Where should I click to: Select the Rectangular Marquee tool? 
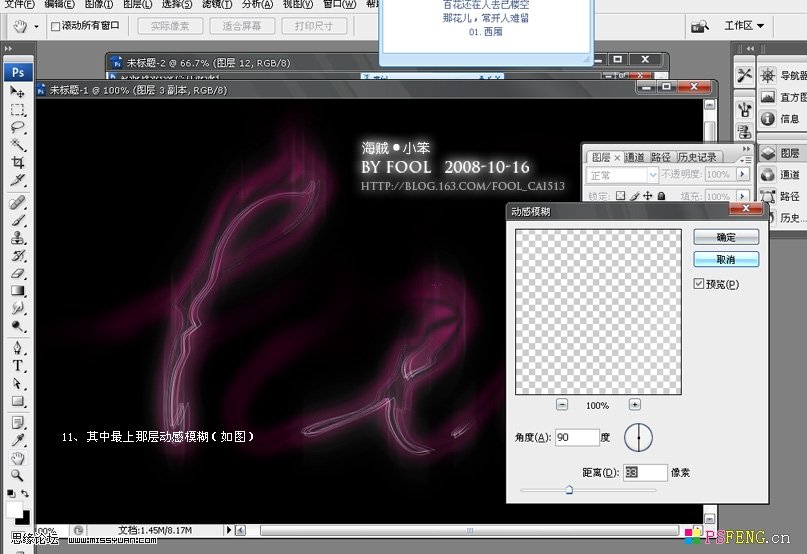pyautogui.click(x=17, y=110)
